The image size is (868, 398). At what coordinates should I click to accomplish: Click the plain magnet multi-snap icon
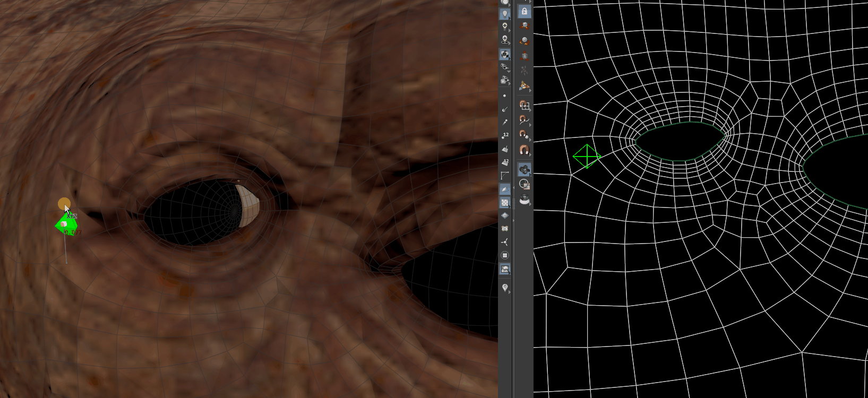tap(525, 150)
